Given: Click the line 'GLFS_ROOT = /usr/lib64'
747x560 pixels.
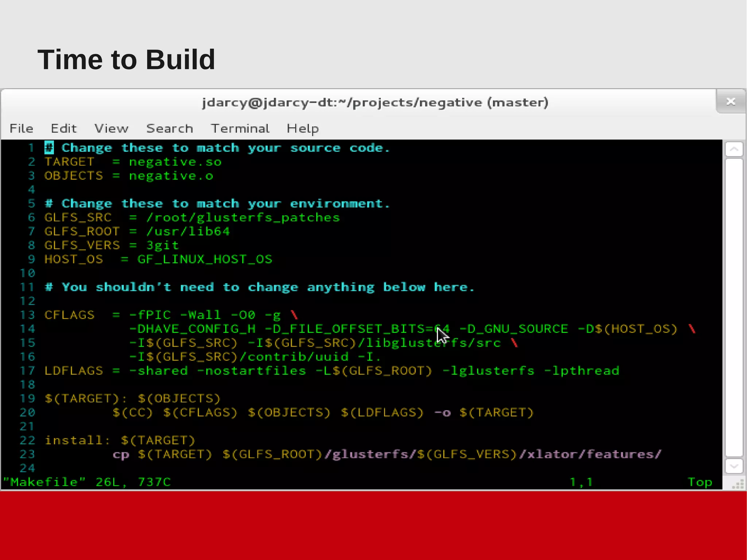Looking at the screenshot, I should (137, 231).
